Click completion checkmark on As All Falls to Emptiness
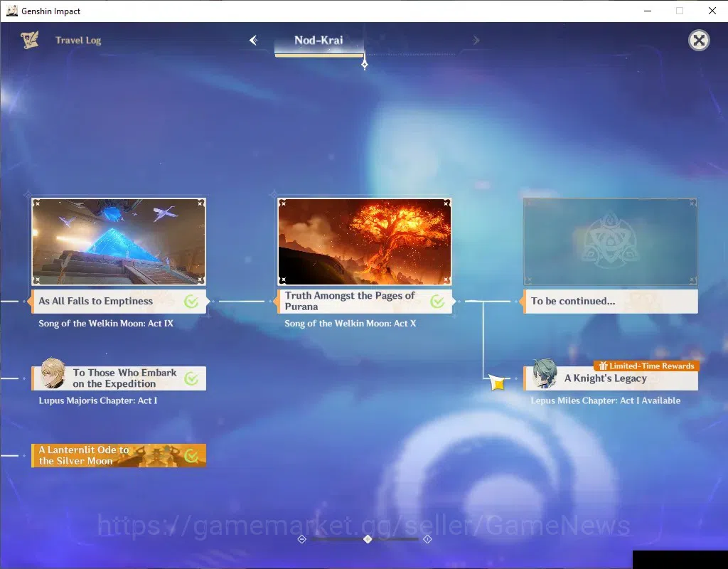This screenshot has width=728, height=569. [191, 302]
